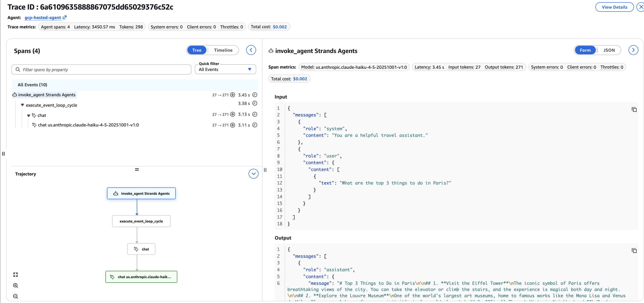
Task: Go to next span with right chevron
Action: 633,50
